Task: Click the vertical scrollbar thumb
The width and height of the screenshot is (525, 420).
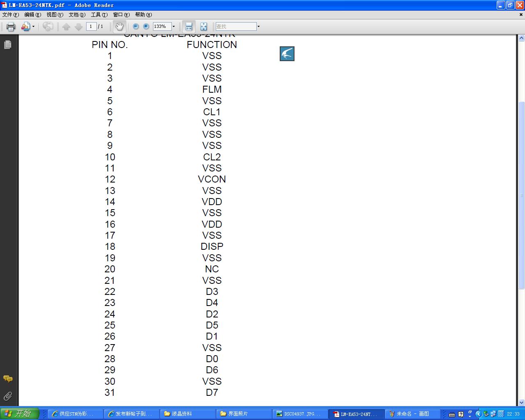Action: pyautogui.click(x=521, y=195)
